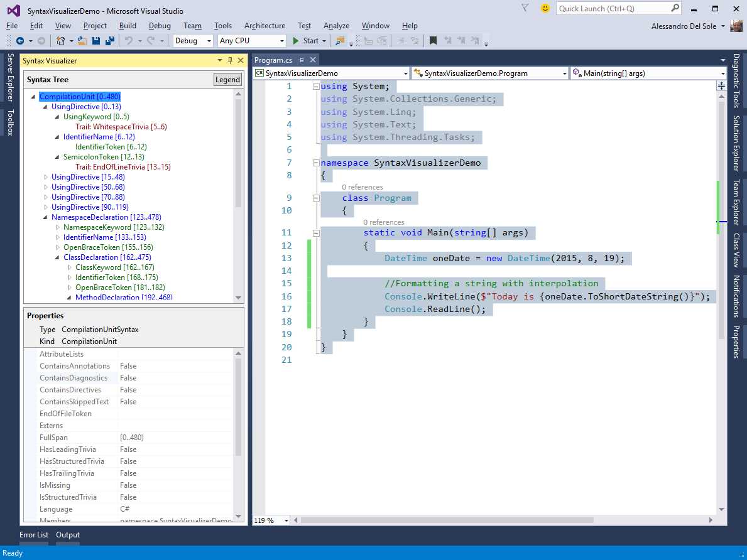747x560 pixels.
Task: Toggle auto-hide pin on Syntax Visualizer
Action: pos(230,60)
